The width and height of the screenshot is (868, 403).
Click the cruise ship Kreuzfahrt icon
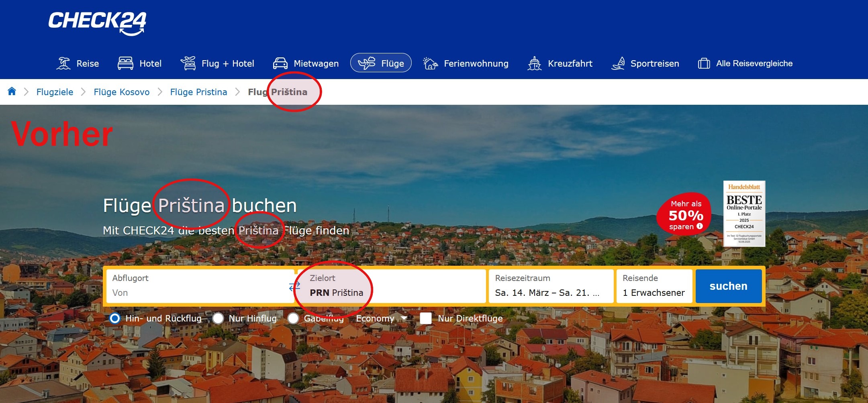[534, 63]
